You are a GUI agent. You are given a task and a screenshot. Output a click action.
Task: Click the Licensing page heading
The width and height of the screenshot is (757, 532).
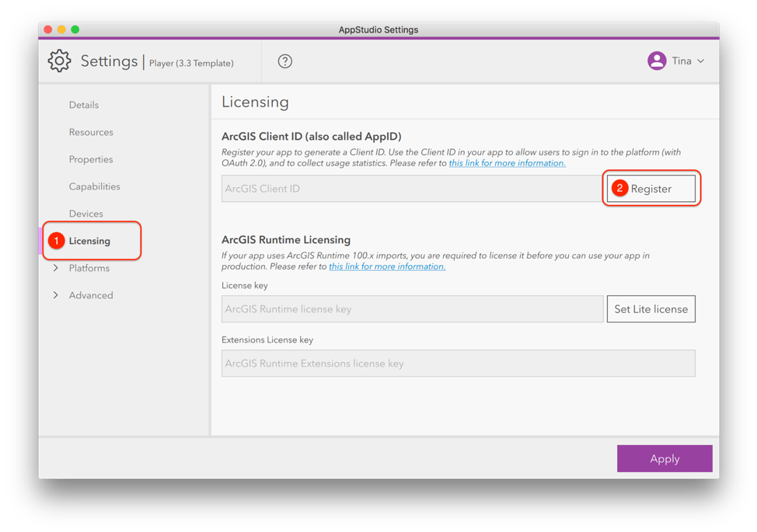tap(255, 103)
